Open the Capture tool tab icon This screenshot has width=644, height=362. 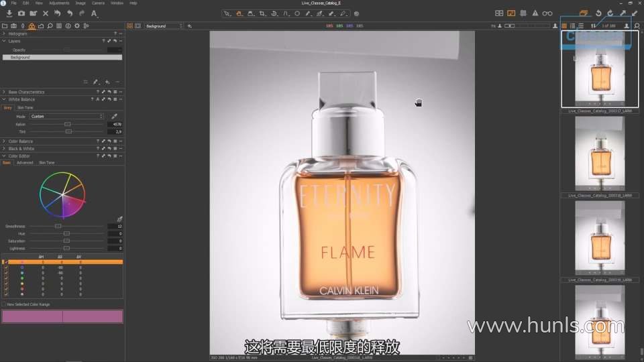tap(13, 26)
